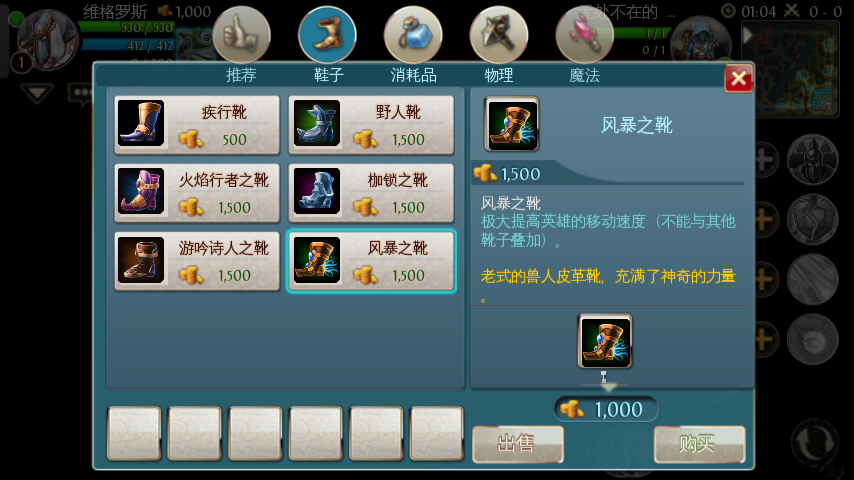
Task: Select the 野人靴 shop item
Action: point(371,125)
